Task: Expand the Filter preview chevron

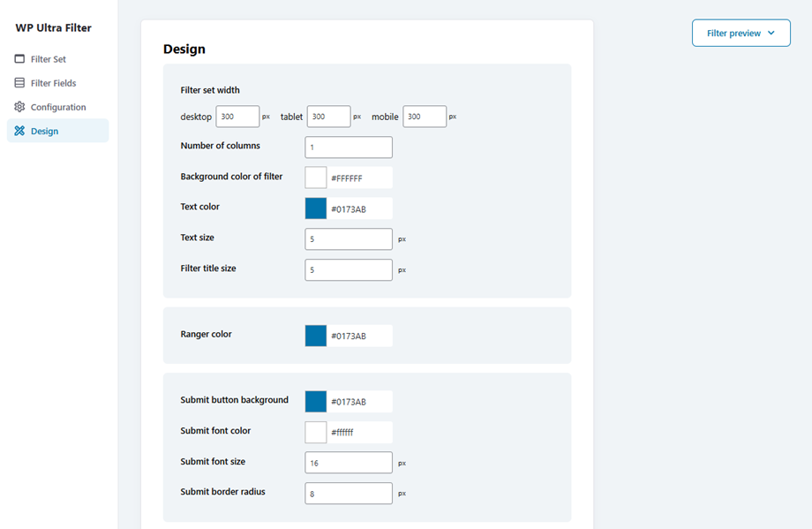Action: pyautogui.click(x=771, y=33)
